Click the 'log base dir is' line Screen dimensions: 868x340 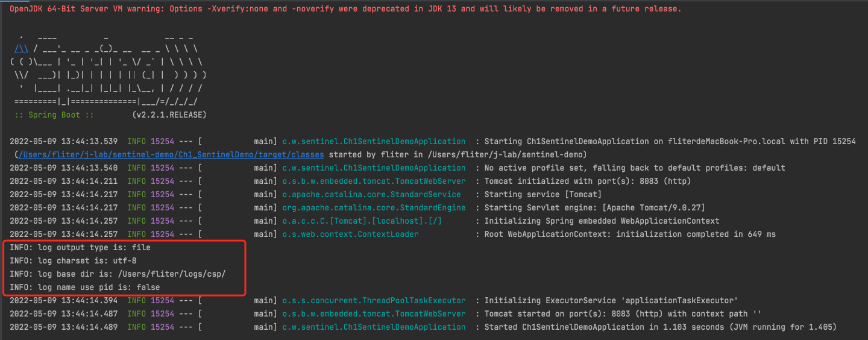pyautogui.click(x=118, y=274)
